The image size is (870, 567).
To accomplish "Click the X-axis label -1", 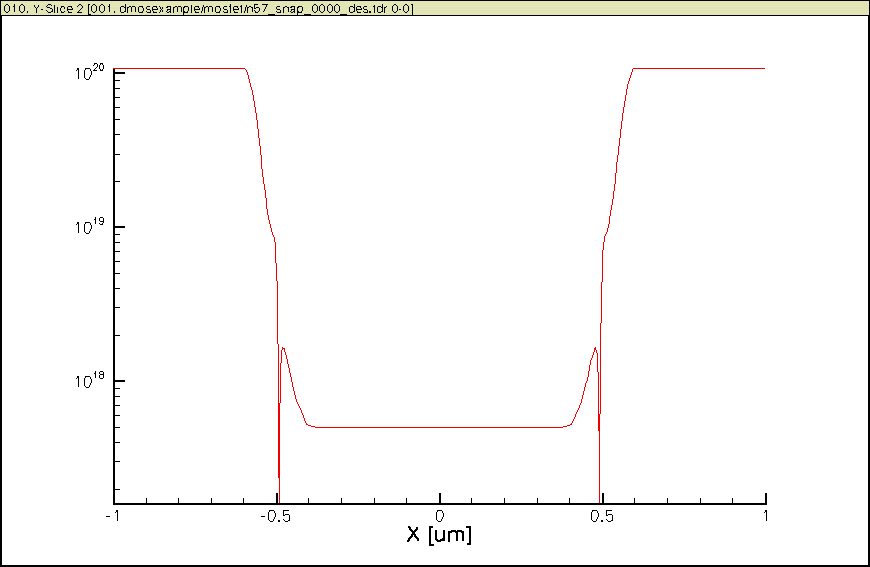I will point(113,516).
